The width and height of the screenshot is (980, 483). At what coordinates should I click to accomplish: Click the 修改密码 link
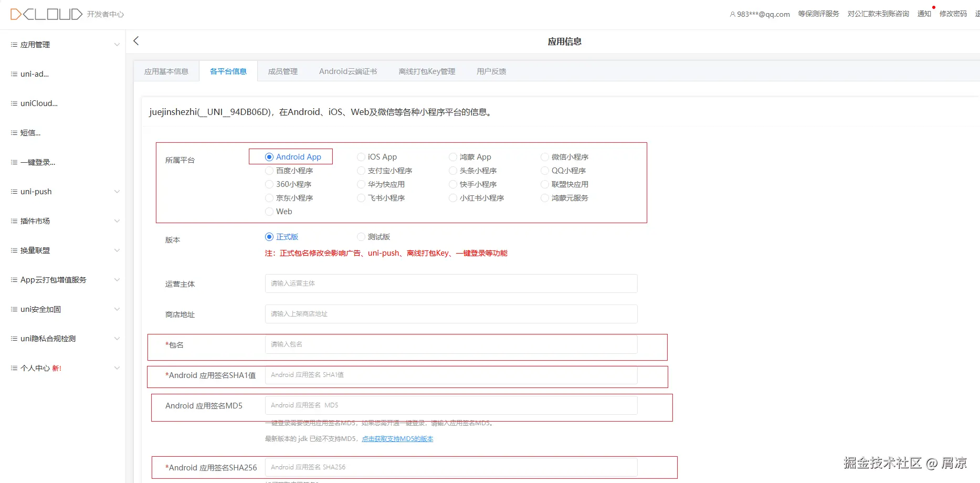point(953,14)
